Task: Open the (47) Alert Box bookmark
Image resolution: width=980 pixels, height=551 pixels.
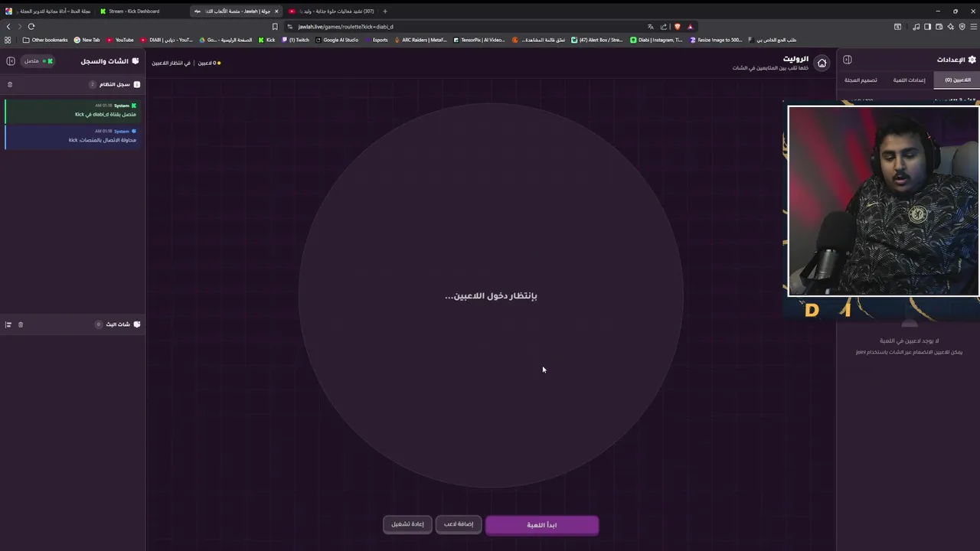Action: (597, 40)
